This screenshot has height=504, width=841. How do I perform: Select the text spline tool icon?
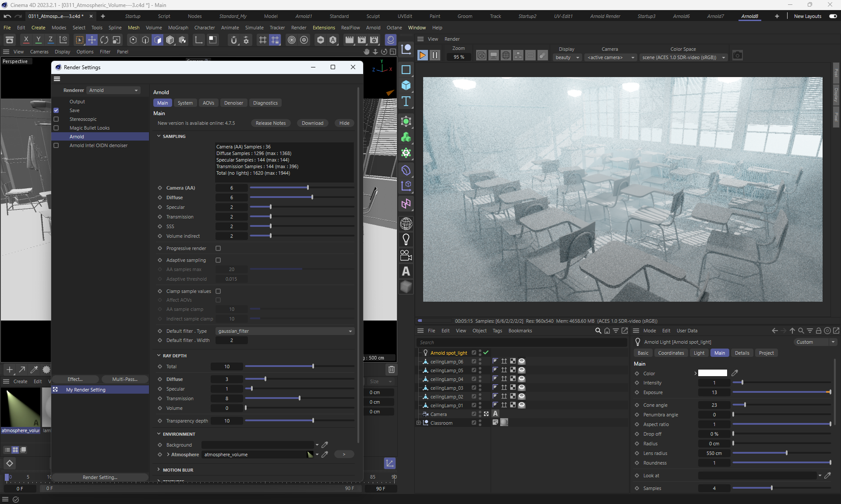tap(406, 102)
